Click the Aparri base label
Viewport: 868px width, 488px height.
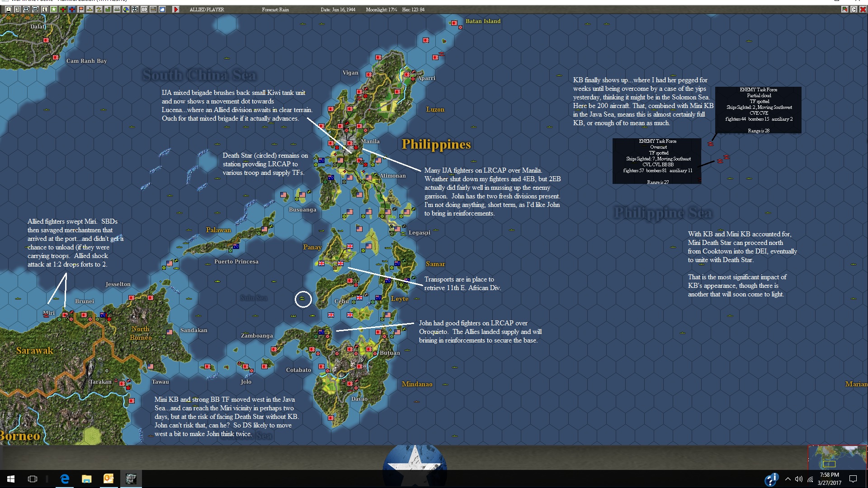pyautogui.click(x=426, y=78)
